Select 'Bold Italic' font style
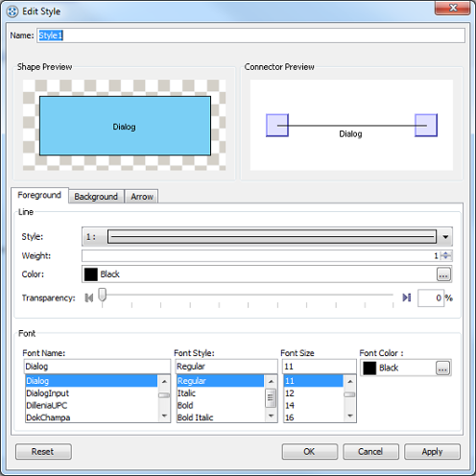The image size is (476, 476). click(x=221, y=417)
